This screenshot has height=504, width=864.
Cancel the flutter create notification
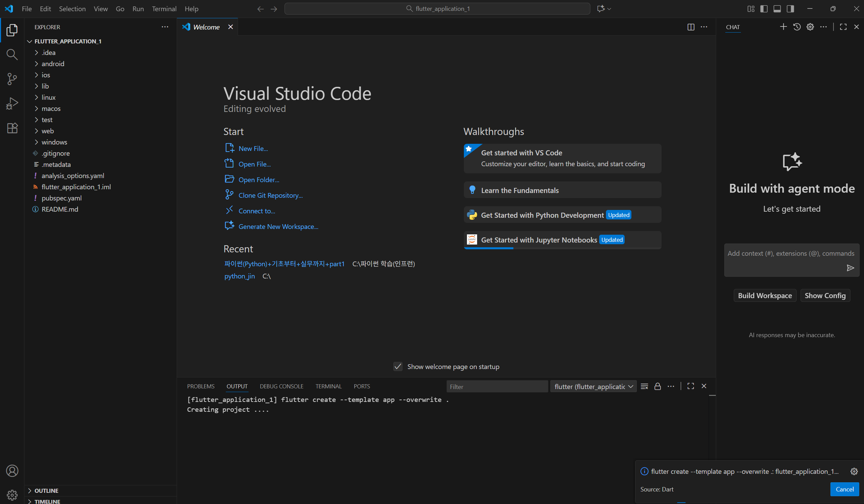click(844, 489)
